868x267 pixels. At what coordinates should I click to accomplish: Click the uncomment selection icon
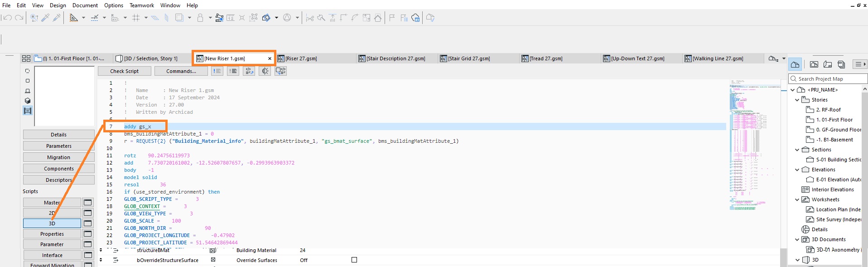pyautogui.click(x=233, y=71)
